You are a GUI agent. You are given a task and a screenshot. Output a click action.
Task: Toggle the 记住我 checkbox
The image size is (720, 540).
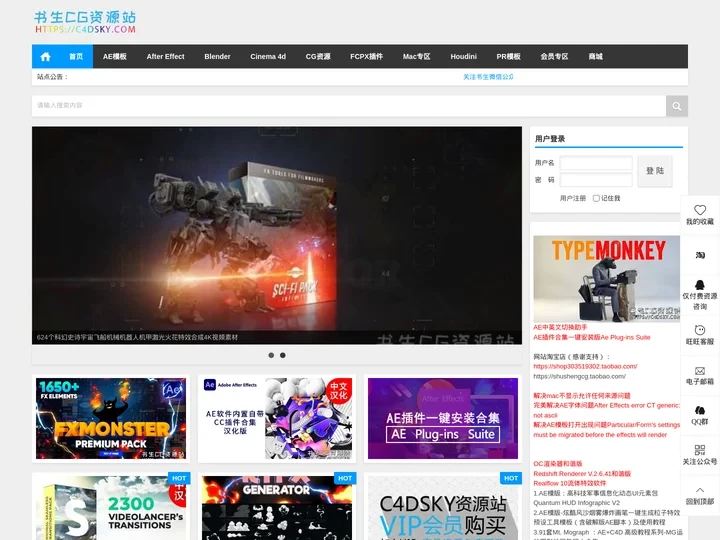tap(596, 198)
